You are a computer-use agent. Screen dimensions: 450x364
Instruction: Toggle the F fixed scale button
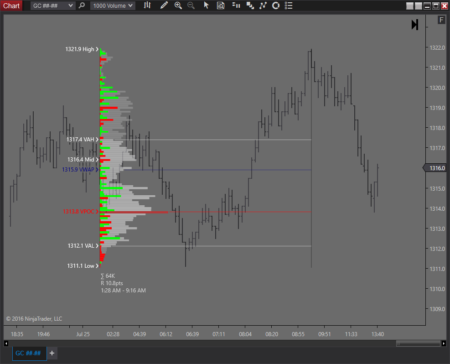point(441,20)
